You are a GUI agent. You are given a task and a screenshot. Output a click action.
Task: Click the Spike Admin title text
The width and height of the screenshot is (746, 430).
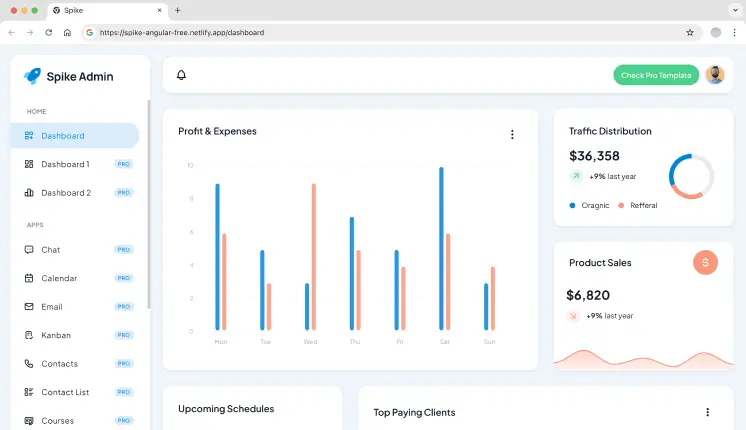tap(80, 77)
